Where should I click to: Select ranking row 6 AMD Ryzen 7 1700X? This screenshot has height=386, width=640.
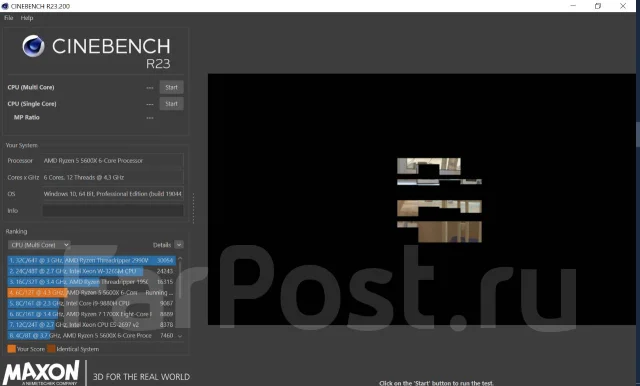(x=91, y=314)
